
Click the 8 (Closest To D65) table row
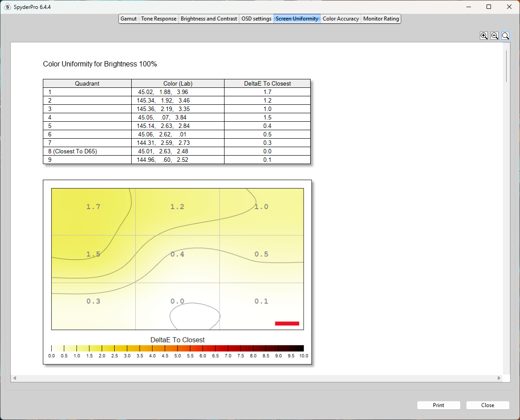pos(177,152)
